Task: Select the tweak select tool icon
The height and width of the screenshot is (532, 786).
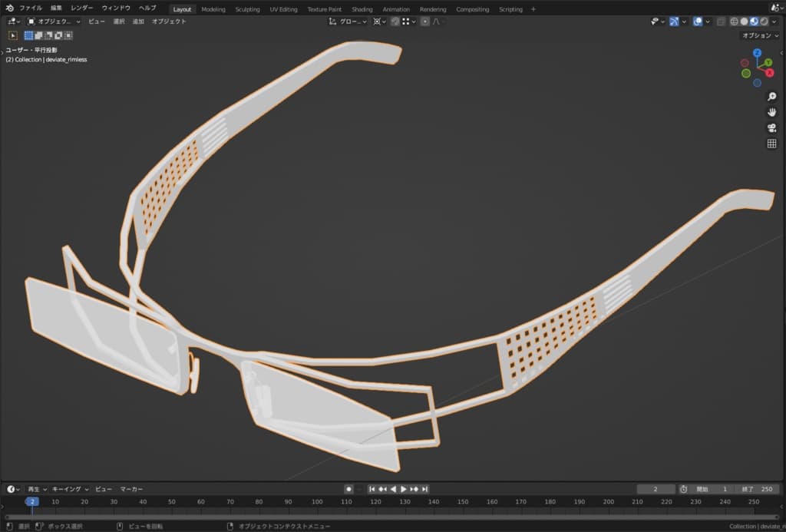Action: click(13, 35)
